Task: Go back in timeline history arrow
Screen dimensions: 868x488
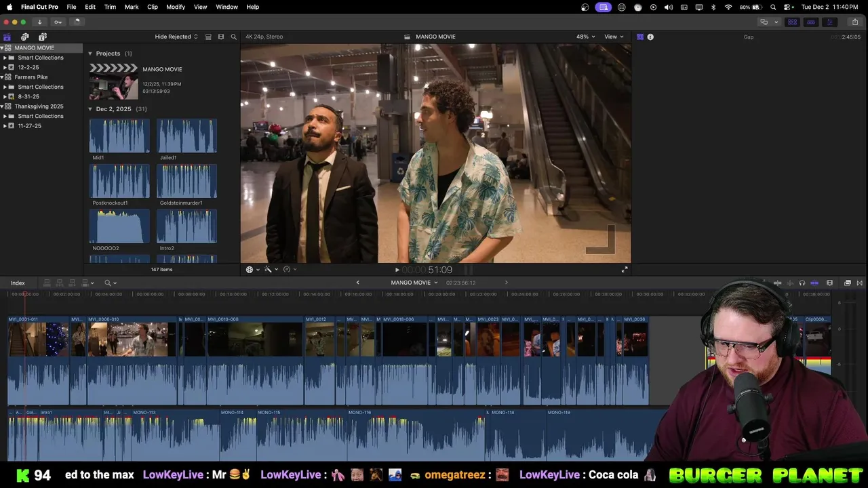Action: coord(358,283)
